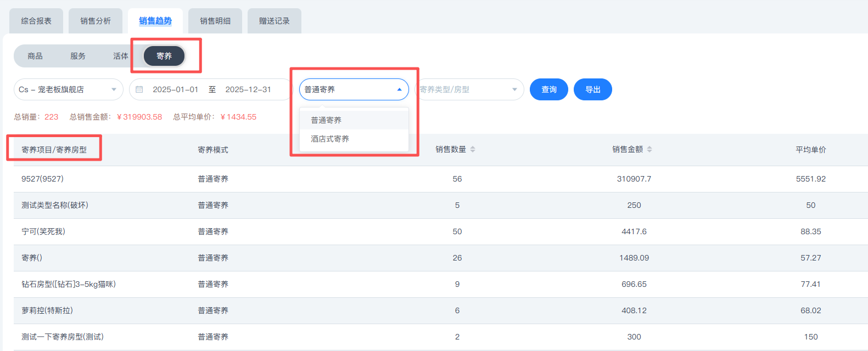Viewport: 868px width, 351px height.
Task: Click the calendar icon in date range
Action: [139, 89]
